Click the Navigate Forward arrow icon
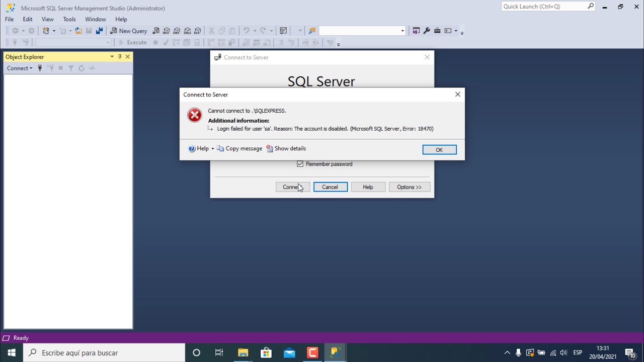The width and height of the screenshot is (644, 362). 31,31
